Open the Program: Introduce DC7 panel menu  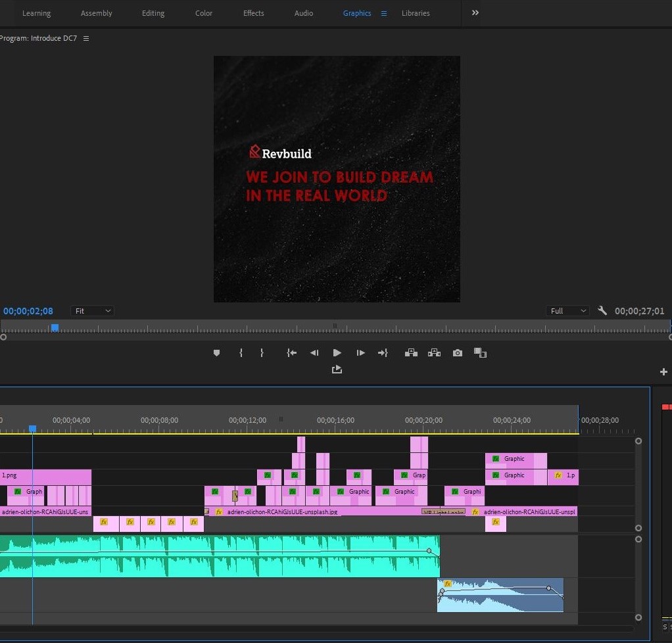point(86,39)
